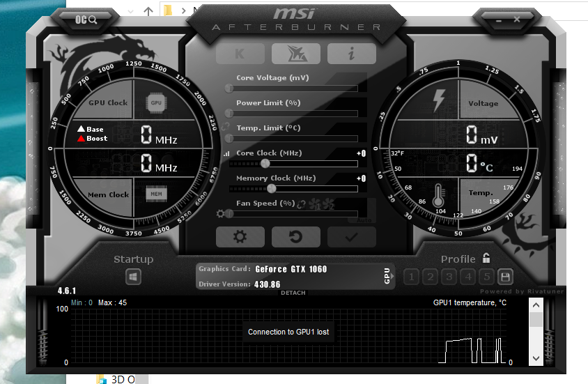Click the GPU chip icon in gauge
Viewport: 588px width, 384px height.
(x=156, y=102)
